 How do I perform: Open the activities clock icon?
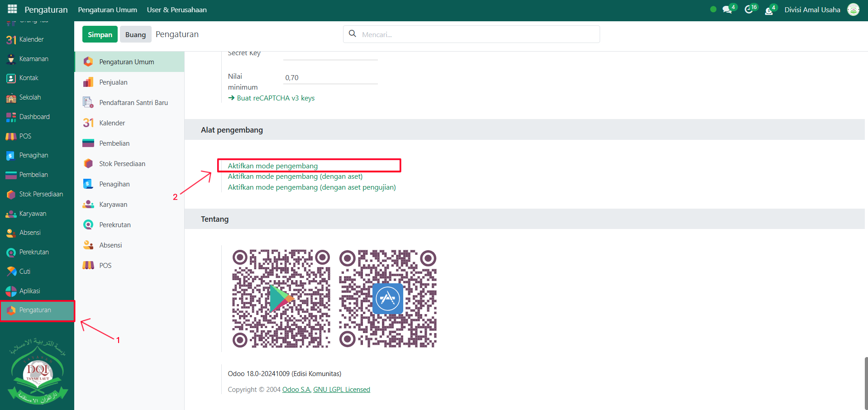click(749, 10)
